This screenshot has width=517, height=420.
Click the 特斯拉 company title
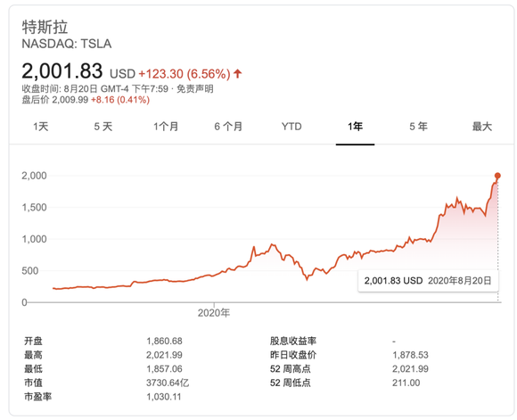(45, 27)
